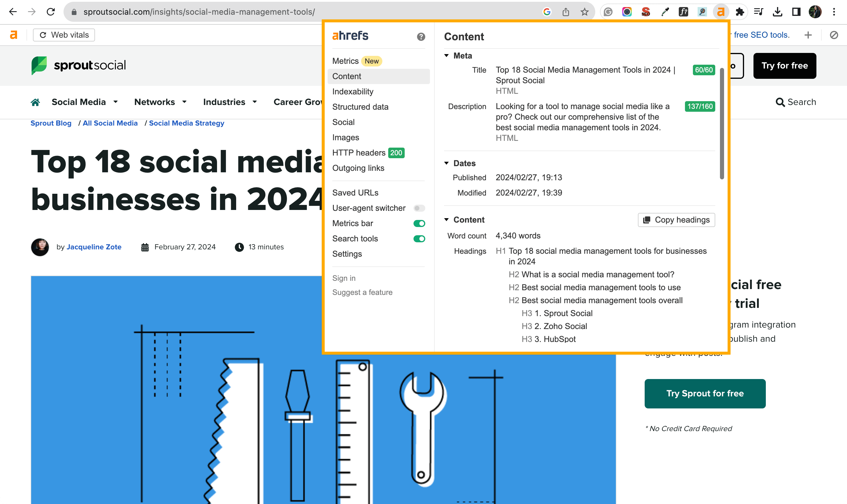Click the Search button in site nav
This screenshot has height=504, width=847.
click(x=796, y=102)
